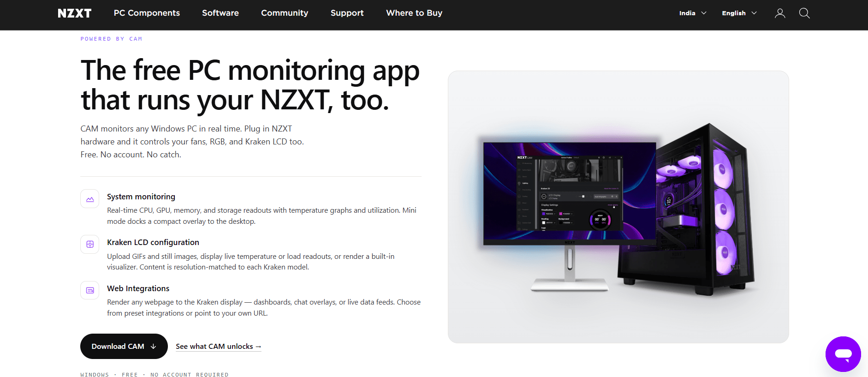Click description starting 'Render any webpage'
The width and height of the screenshot is (868, 377).
pyautogui.click(x=264, y=308)
